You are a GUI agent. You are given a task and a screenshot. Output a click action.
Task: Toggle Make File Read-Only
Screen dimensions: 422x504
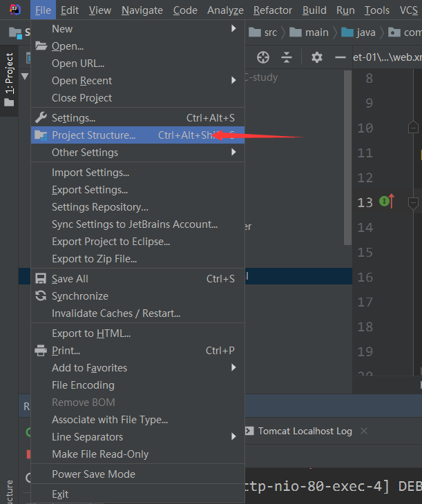[x=100, y=454]
